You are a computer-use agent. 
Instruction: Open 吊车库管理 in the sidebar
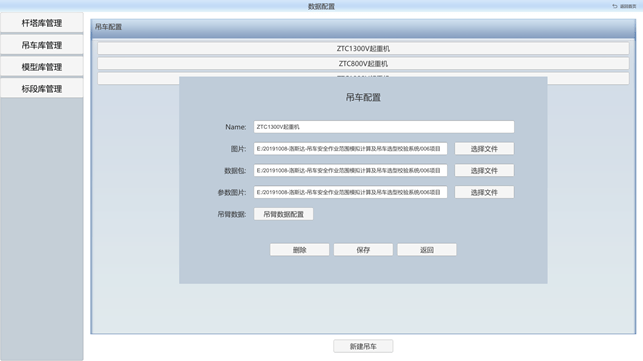42,45
